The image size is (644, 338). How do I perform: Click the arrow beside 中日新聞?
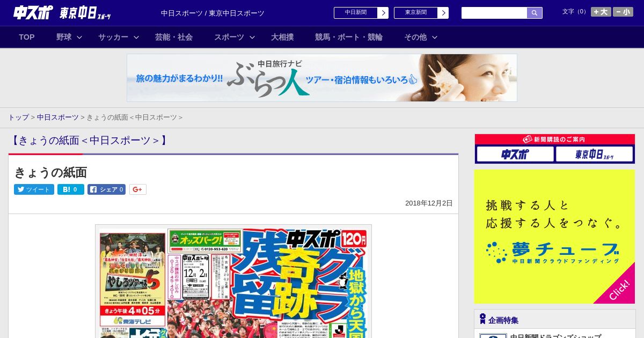pos(383,13)
